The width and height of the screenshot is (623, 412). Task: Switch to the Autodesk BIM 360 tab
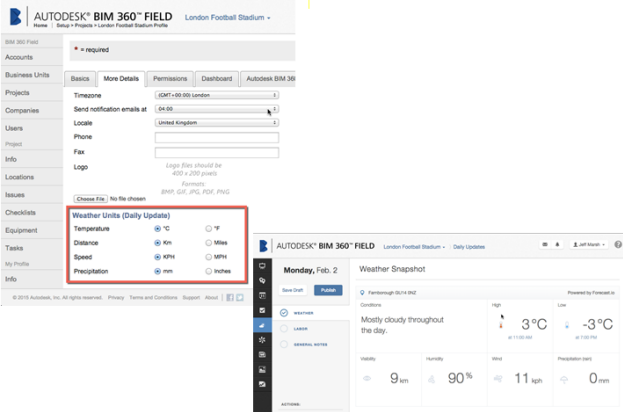268,79
